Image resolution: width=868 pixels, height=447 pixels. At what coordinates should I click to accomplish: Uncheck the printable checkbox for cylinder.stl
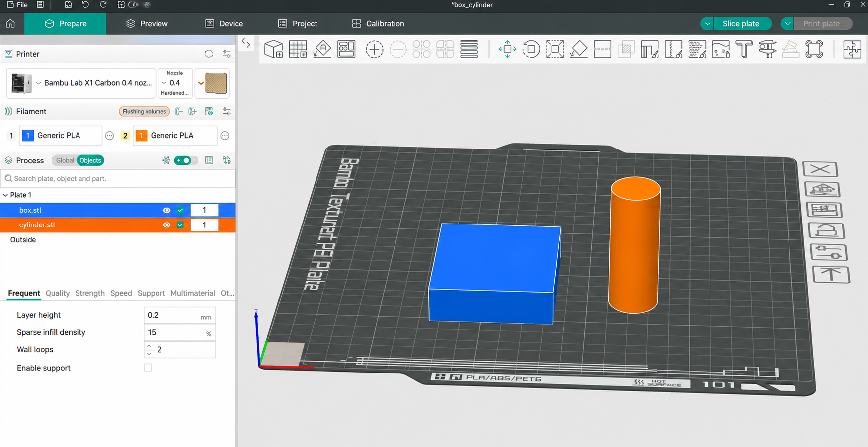[180, 225]
